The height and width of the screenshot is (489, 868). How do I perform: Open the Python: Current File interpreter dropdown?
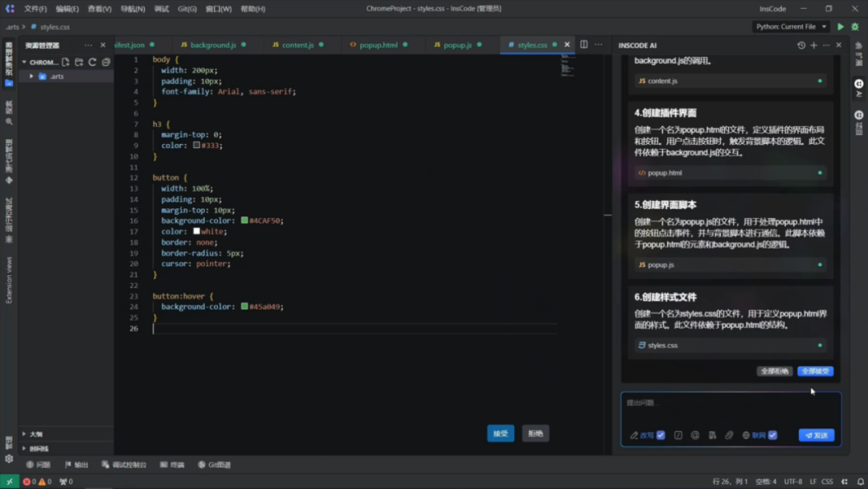click(x=788, y=27)
